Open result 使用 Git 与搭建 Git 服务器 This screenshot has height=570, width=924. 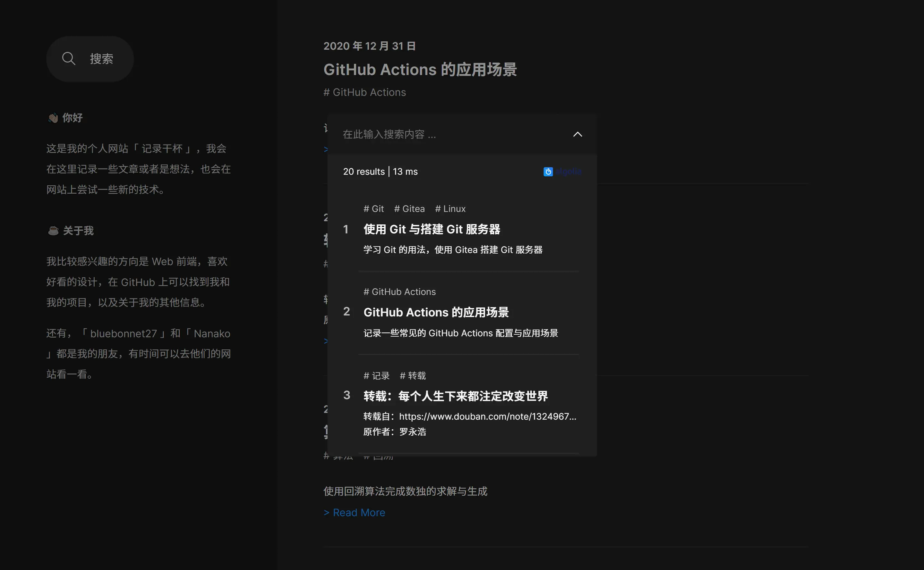pyautogui.click(x=432, y=229)
